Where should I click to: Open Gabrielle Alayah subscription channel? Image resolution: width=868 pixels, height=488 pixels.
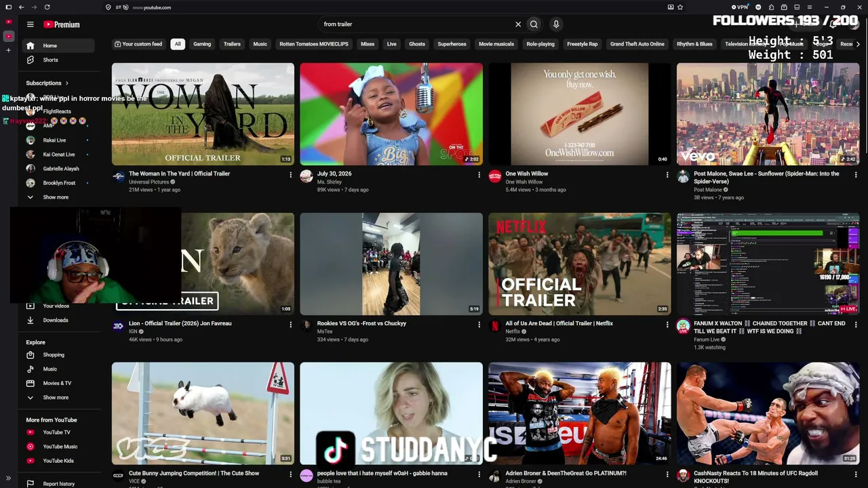(x=57, y=169)
